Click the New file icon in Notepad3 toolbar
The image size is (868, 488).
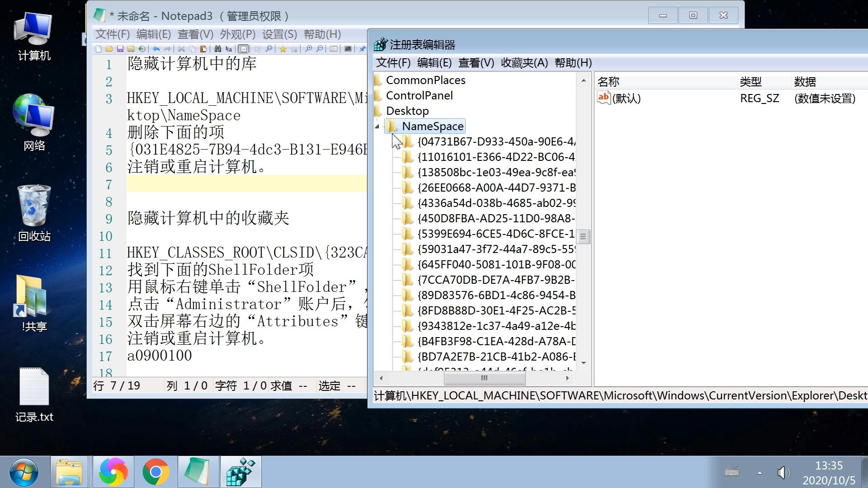(99, 49)
